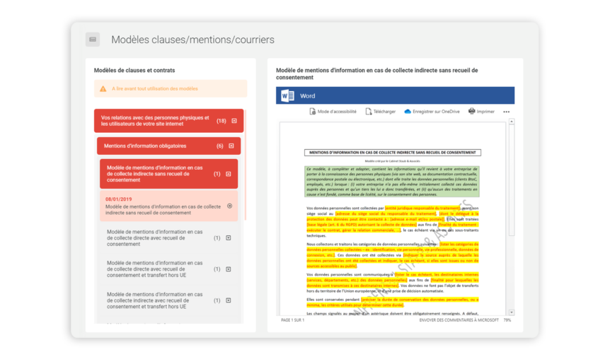Click the document scrollbar up arrow
Image resolution: width=610 pixels, height=364 pixels.
512,122
